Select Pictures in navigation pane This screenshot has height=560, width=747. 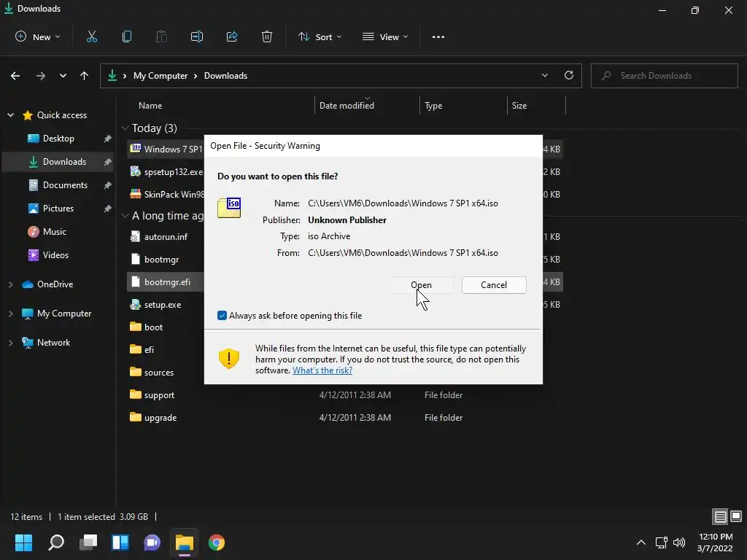(x=58, y=208)
